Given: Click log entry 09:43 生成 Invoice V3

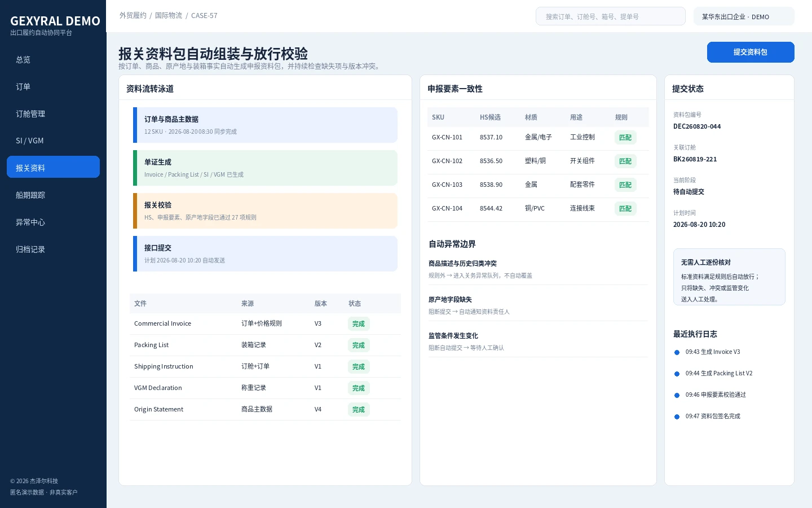Looking at the screenshot, I should click(x=713, y=352).
